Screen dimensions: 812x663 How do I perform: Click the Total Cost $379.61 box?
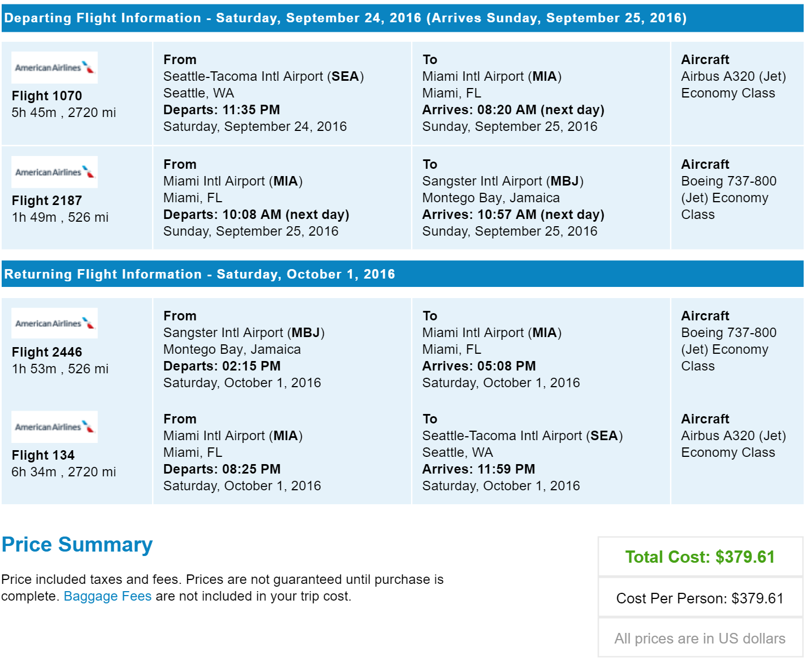(700, 557)
